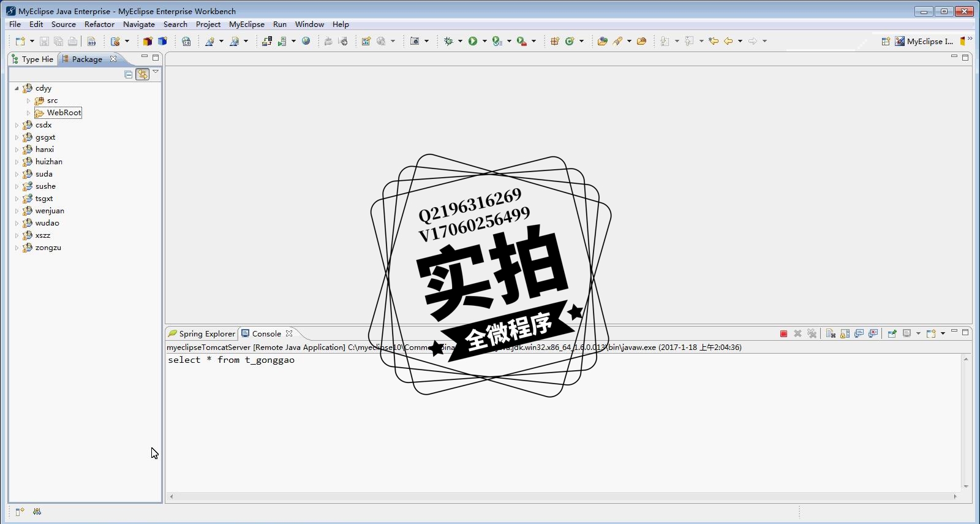Select the tsgxt project

pyautogui.click(x=44, y=199)
